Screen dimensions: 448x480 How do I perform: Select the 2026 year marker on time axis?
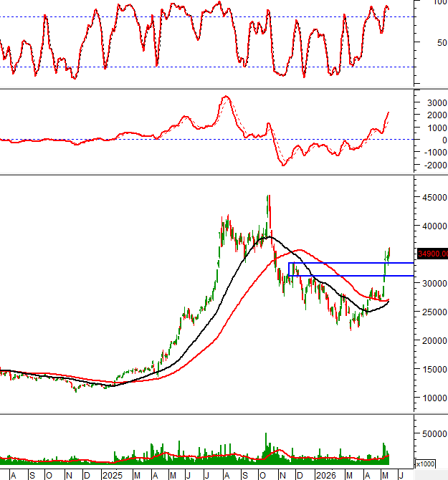click(x=326, y=476)
